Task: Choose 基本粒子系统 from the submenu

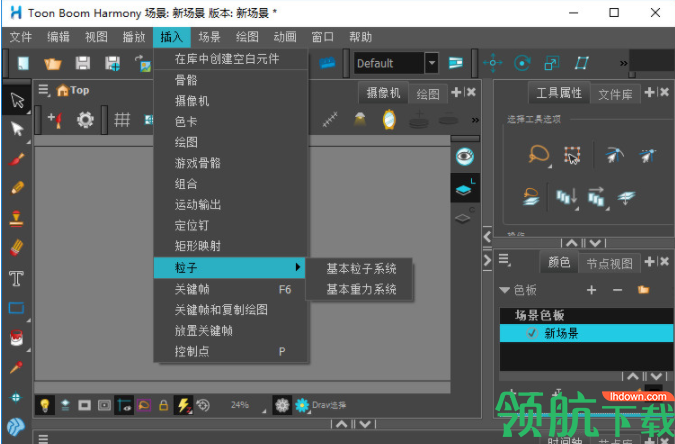Action: (x=361, y=269)
